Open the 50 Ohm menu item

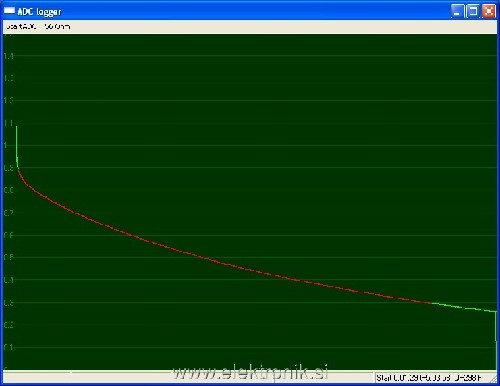point(57,27)
